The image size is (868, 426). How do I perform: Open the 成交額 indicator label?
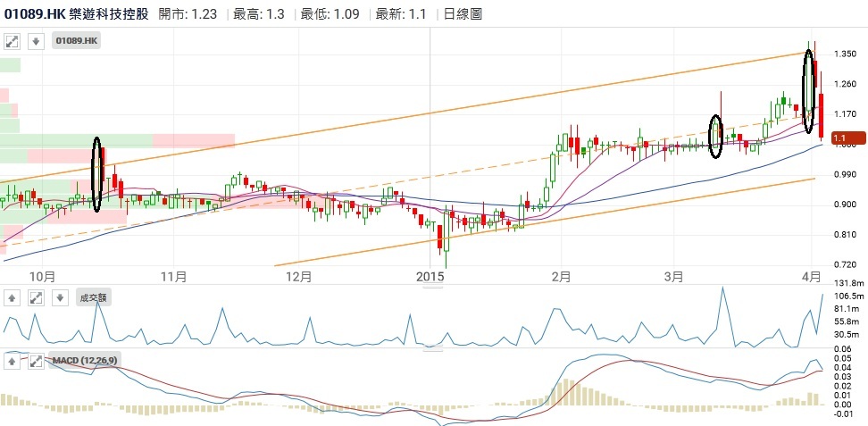tap(93, 297)
